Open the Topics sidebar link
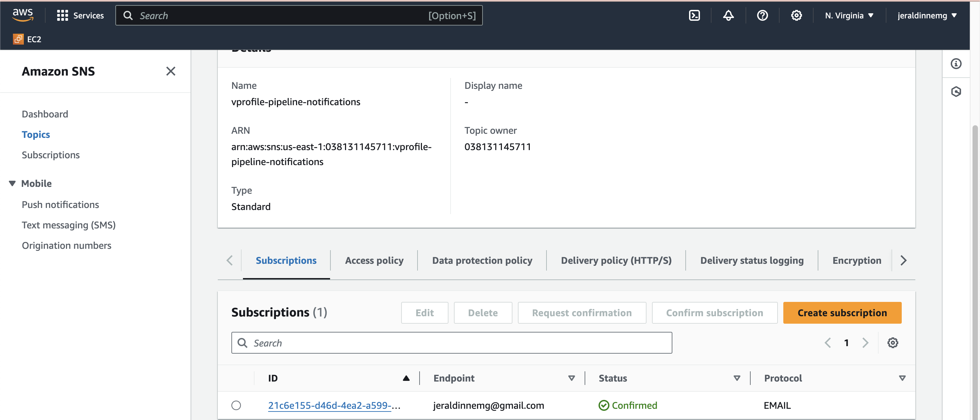 click(x=36, y=134)
